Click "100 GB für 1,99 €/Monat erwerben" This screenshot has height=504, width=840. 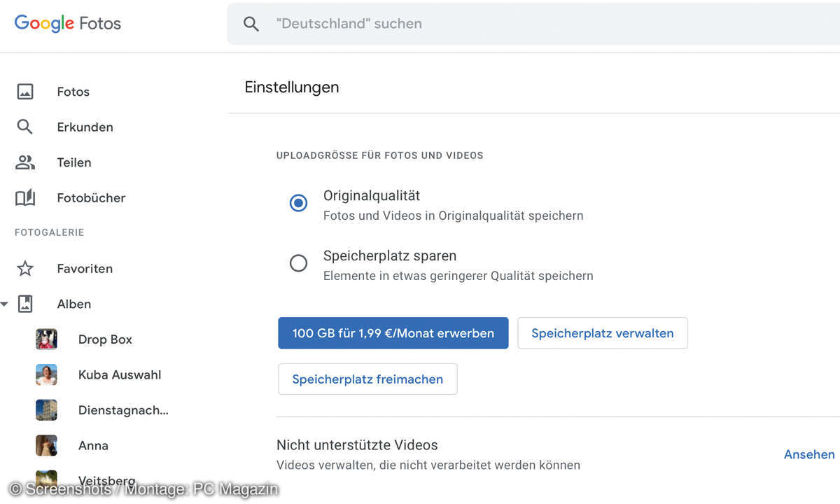tap(393, 333)
